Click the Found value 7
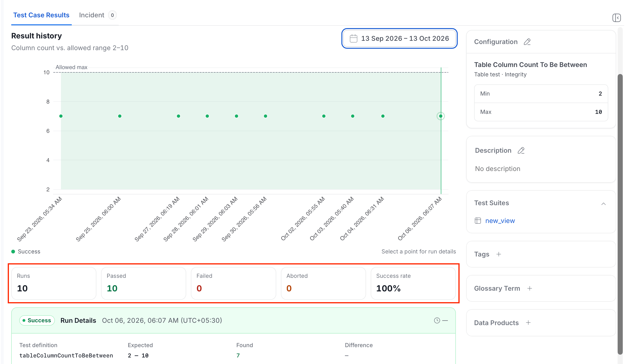 238,356
